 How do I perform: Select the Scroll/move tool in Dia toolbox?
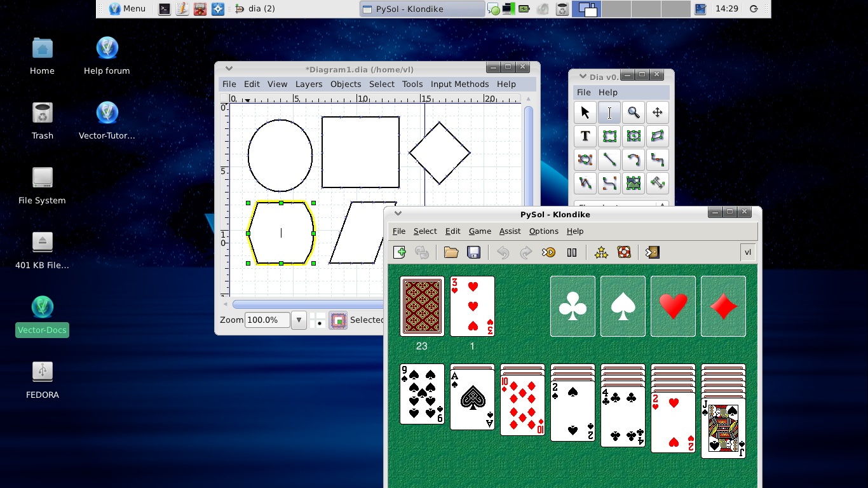658,112
